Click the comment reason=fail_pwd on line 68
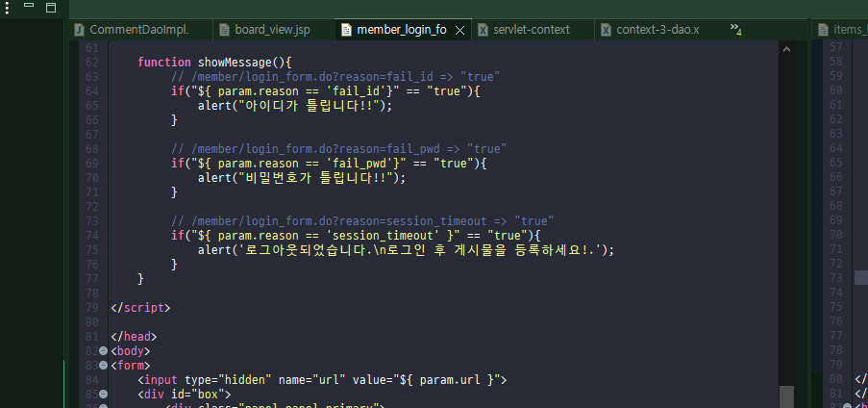868x408 pixels. tap(338, 148)
